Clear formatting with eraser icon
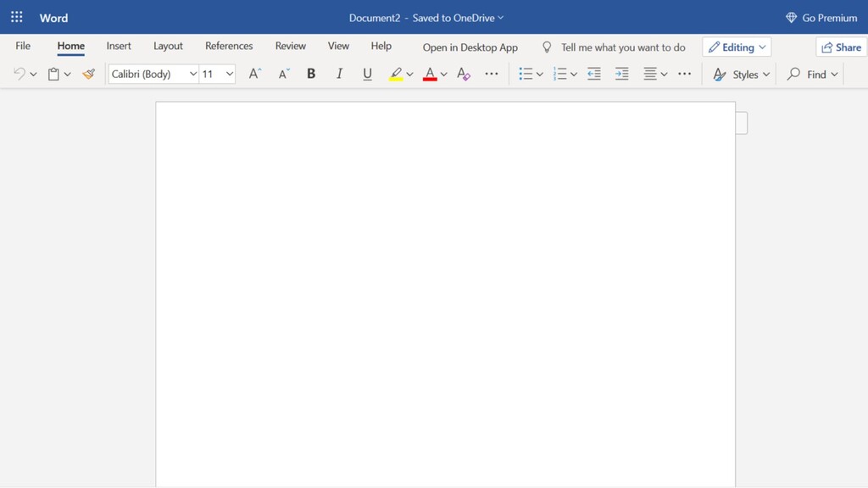Screen dimensions: 868x488 pos(464,74)
